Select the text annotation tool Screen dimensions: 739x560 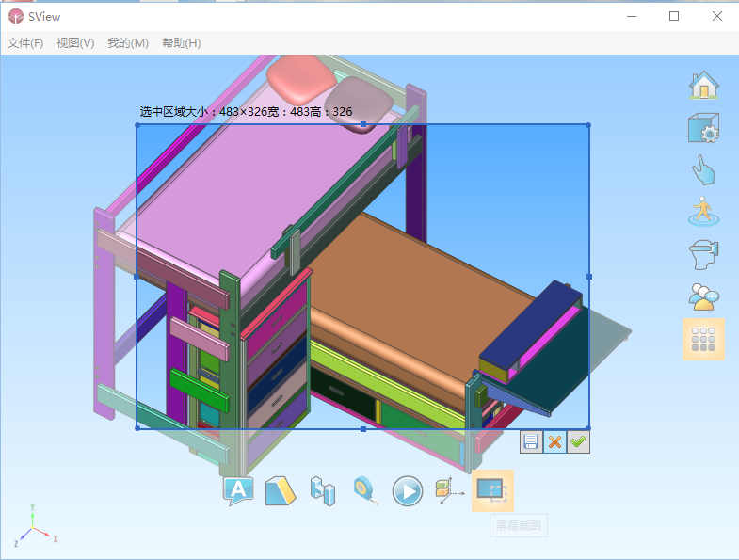(x=238, y=491)
